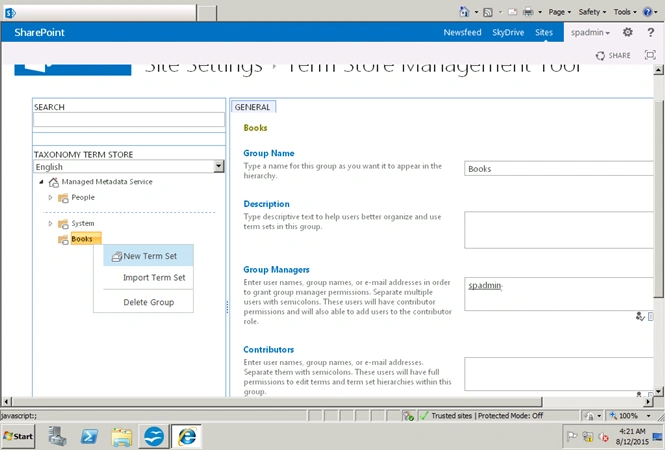Viewport: 665px width, 450px height.
Task: Click the SHARE button
Action: (613, 55)
